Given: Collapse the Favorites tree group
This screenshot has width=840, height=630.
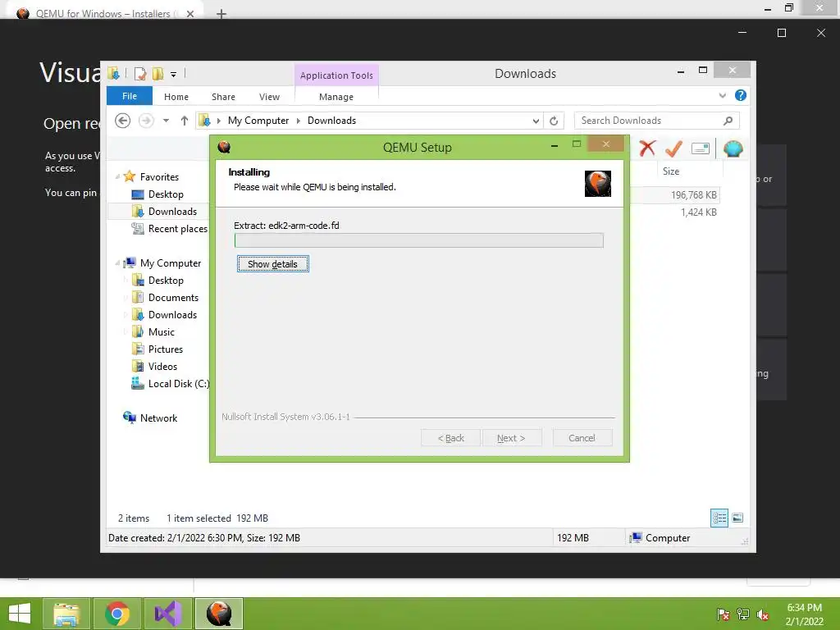Looking at the screenshot, I should click(117, 176).
